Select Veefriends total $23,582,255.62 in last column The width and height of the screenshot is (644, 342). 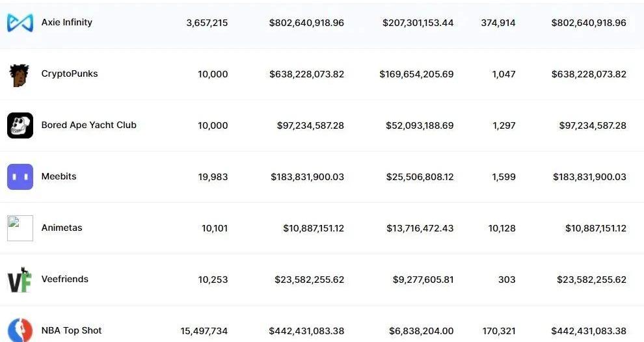click(591, 280)
